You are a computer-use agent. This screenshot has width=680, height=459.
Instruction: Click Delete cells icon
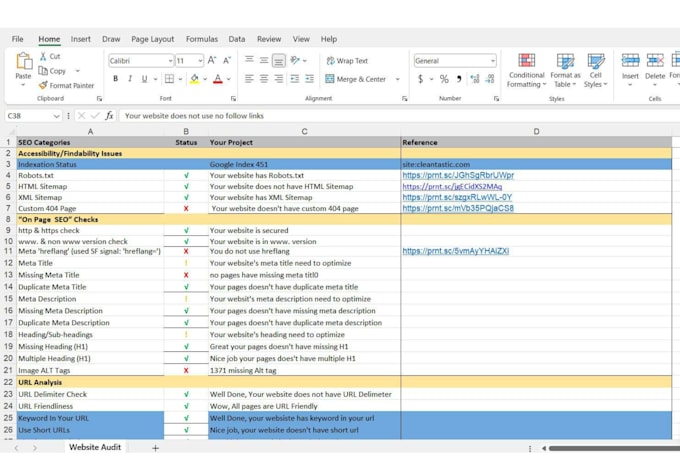click(654, 61)
